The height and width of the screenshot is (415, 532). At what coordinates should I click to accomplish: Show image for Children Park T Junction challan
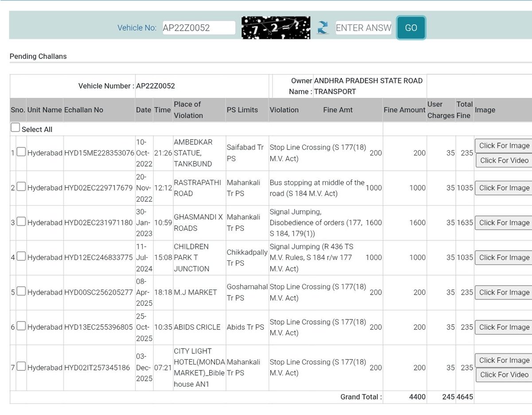pos(504,257)
